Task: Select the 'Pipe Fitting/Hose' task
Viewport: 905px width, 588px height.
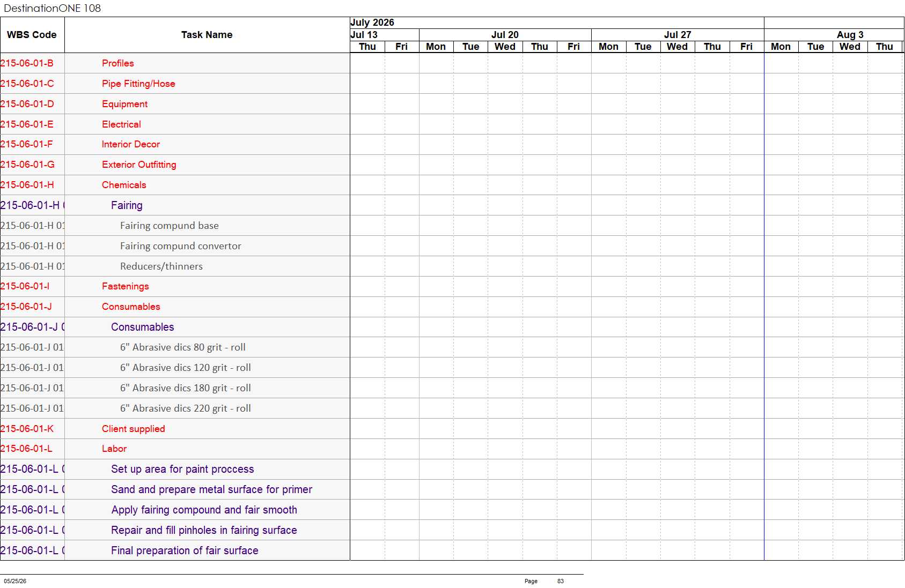Action: click(x=138, y=84)
